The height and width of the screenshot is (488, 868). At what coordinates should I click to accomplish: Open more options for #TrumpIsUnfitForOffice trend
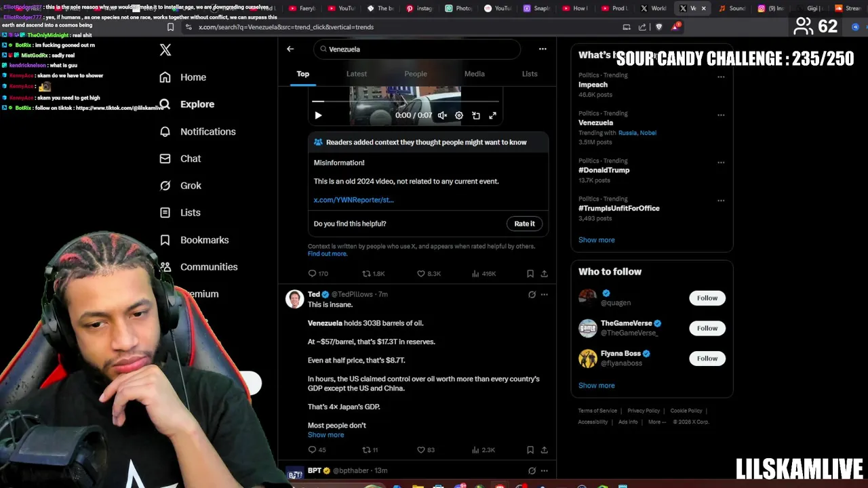click(721, 200)
